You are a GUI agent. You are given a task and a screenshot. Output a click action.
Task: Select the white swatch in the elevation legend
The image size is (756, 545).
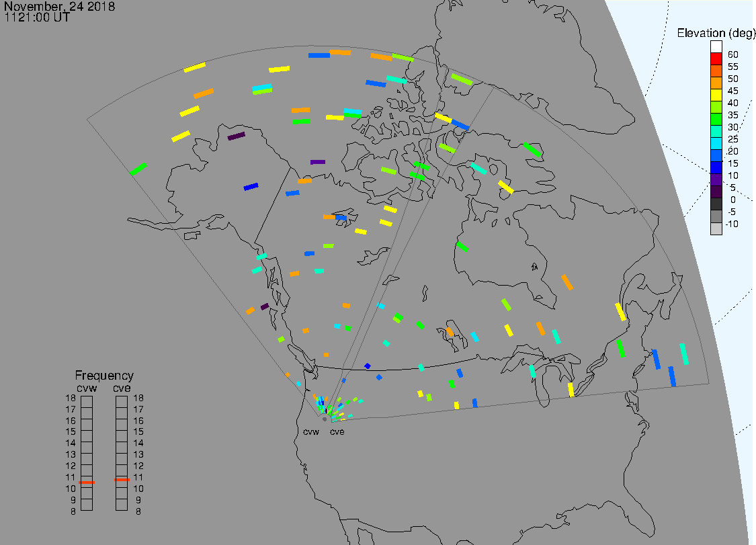tap(716, 47)
